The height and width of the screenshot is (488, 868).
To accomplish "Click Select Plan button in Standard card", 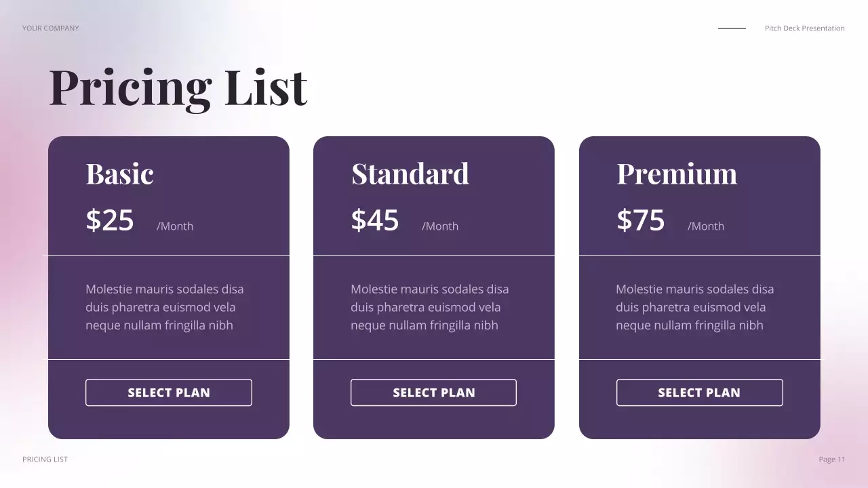I will coord(433,392).
